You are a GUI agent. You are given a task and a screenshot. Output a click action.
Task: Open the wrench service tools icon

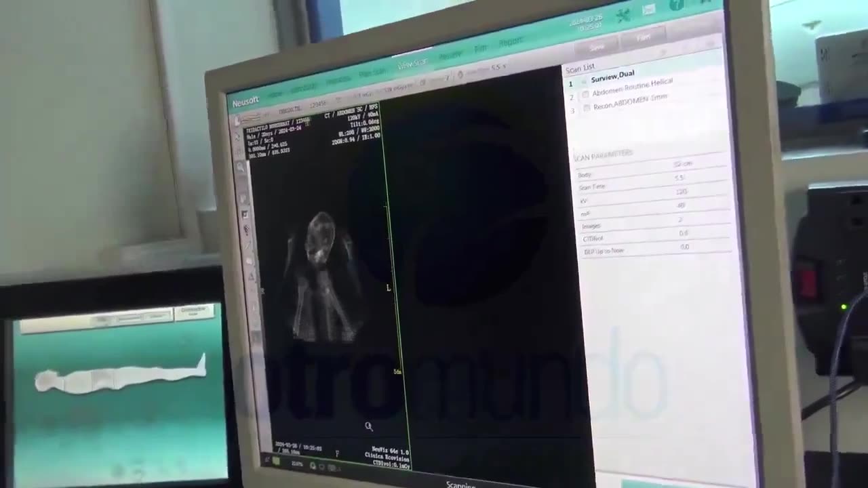[x=623, y=16]
